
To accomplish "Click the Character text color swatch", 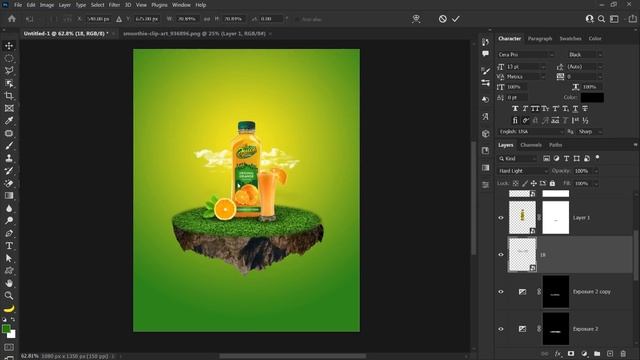I will [x=592, y=98].
